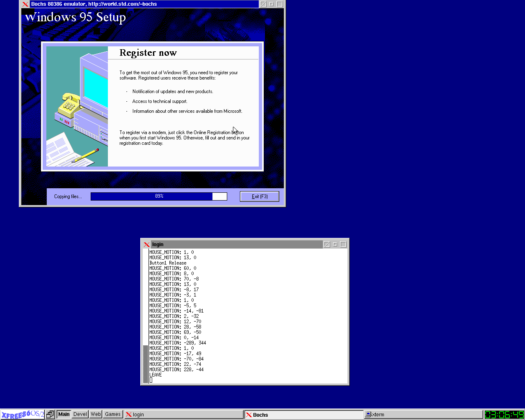
Task: Activate xterm in the taskbar
Action: pos(424,415)
